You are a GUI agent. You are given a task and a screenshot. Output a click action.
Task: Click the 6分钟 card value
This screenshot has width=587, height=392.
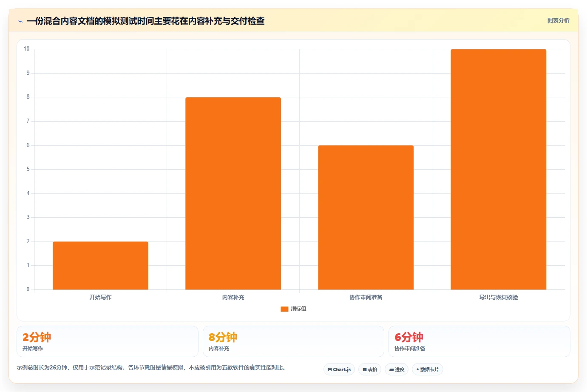click(x=409, y=337)
